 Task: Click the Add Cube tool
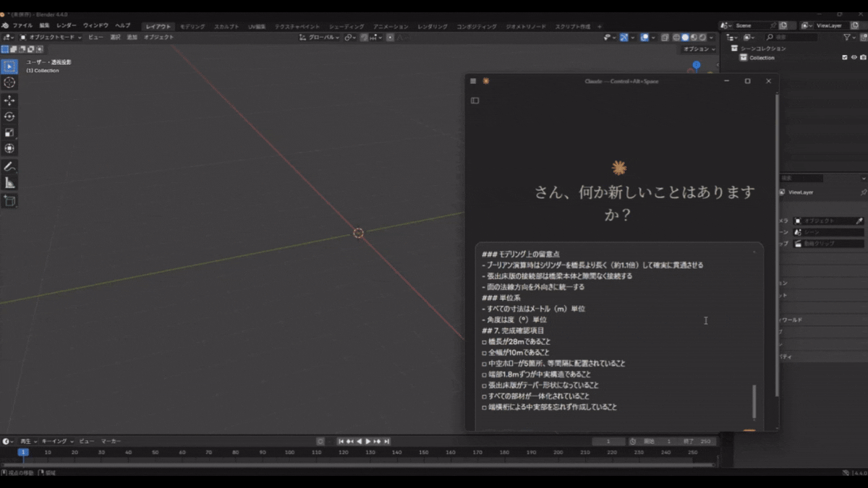click(9, 200)
